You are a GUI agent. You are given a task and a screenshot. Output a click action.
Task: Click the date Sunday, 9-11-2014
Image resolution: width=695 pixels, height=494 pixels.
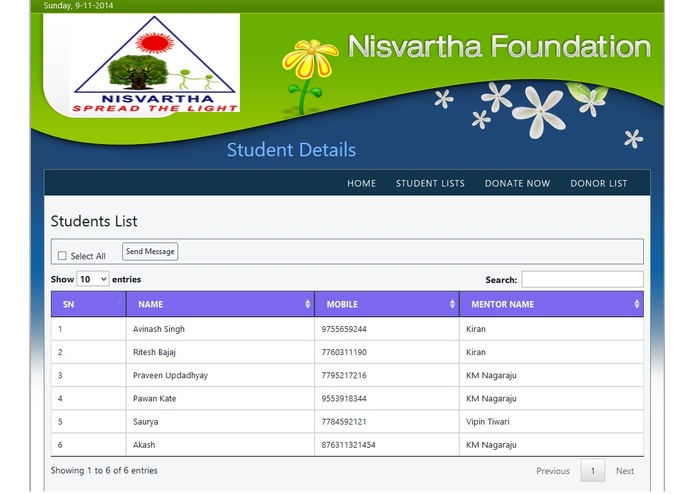78,6
